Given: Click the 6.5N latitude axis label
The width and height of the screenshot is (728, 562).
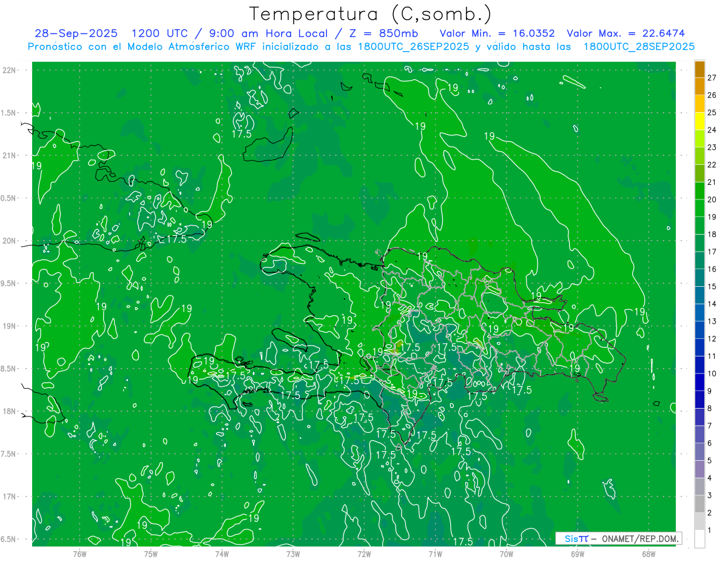Looking at the screenshot, I should tap(8, 540).
